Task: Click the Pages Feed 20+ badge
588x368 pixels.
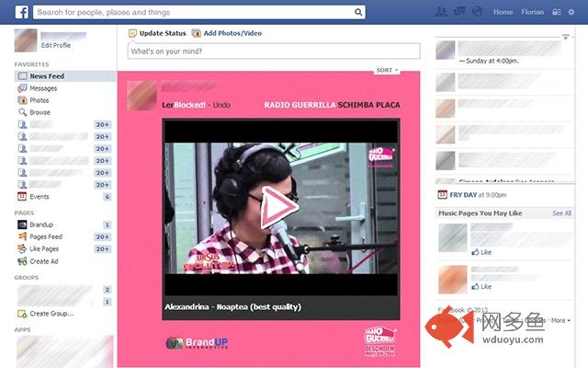Action: coord(102,236)
